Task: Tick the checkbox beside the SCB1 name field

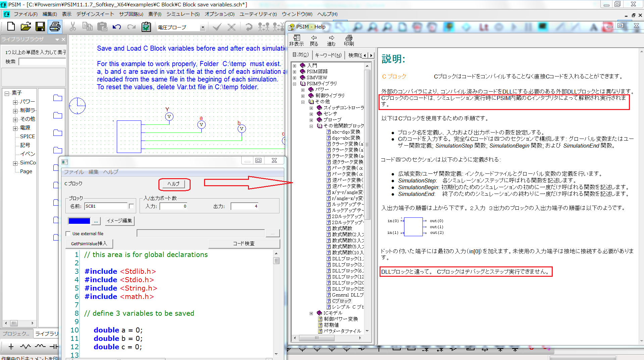Action: [131, 206]
